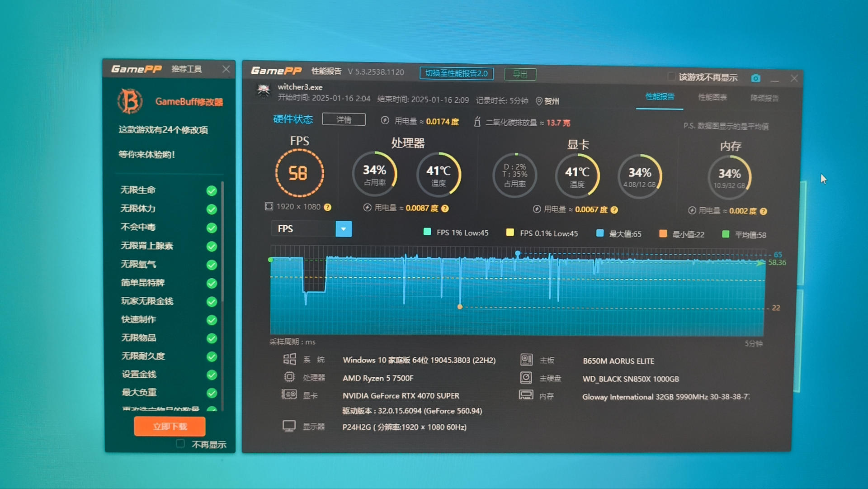The height and width of the screenshot is (489, 868).
Task: Close the 推荐工具 side panel
Action: [x=226, y=69]
